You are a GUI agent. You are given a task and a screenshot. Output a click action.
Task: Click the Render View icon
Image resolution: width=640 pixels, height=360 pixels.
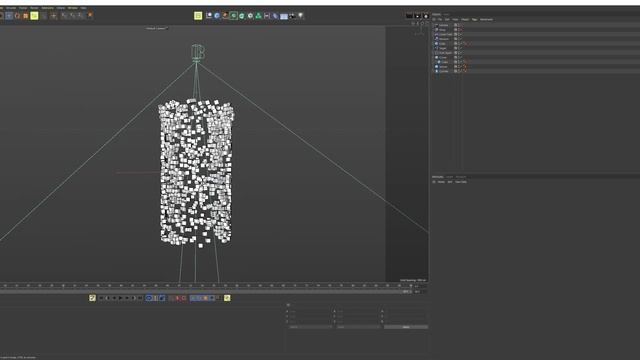pyautogui.click(x=209, y=16)
